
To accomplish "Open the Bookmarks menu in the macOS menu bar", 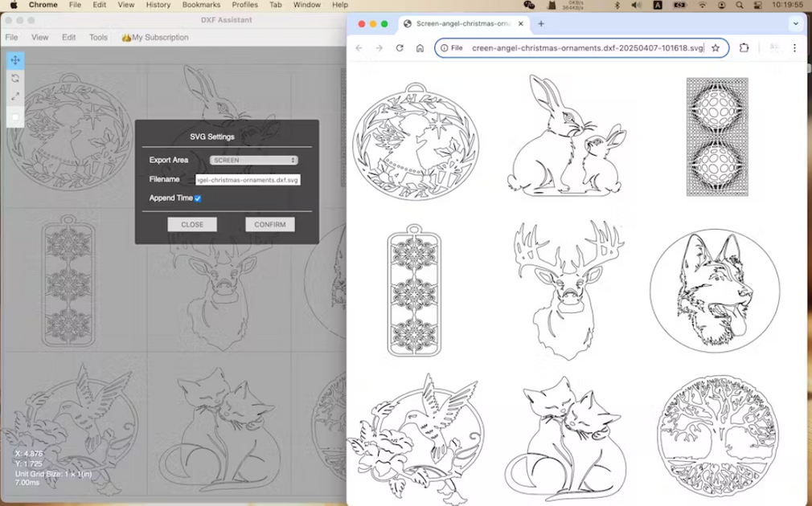I will 201,5.
